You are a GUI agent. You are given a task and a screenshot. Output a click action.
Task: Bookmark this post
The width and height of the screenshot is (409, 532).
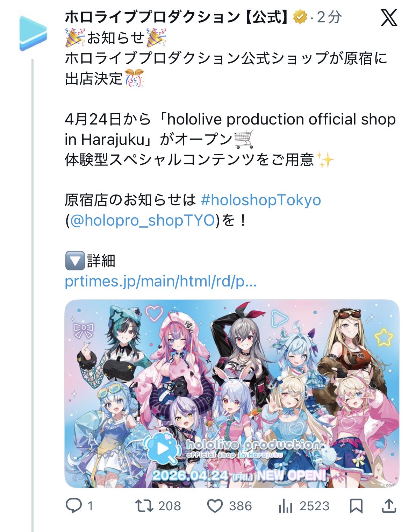[x=356, y=506]
